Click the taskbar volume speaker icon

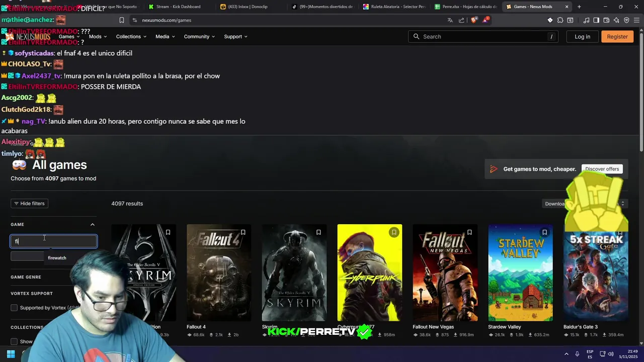611,354
